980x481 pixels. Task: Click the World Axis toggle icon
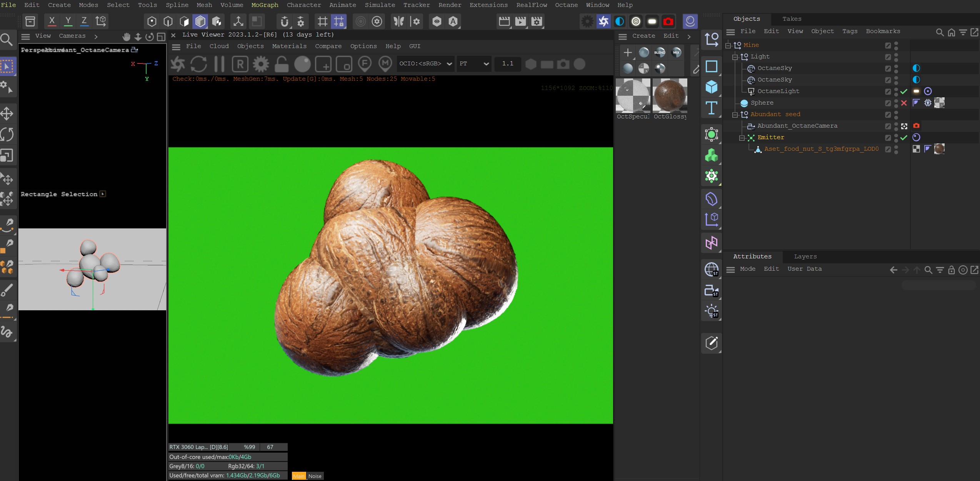pyautogui.click(x=100, y=21)
